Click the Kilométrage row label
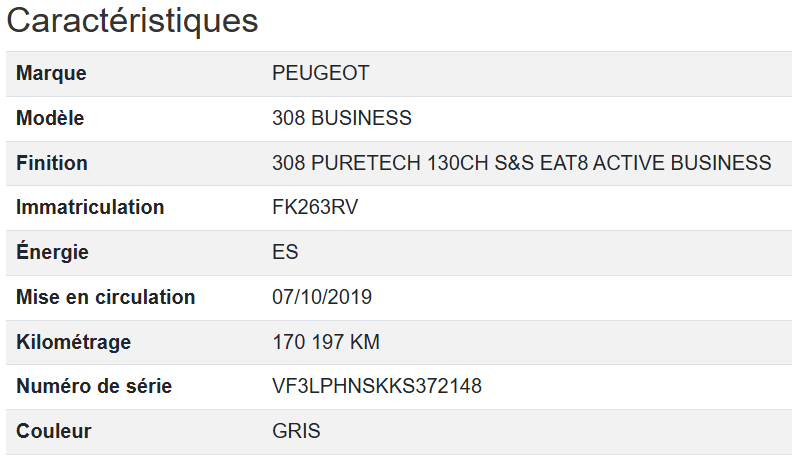Image resolution: width=792 pixels, height=456 pixels. tap(73, 342)
